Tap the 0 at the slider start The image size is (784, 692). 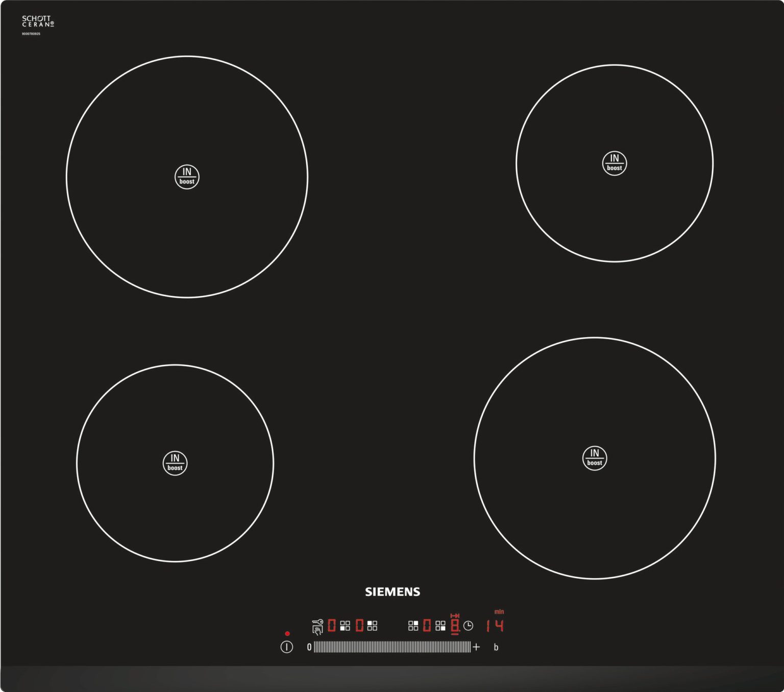(309, 647)
